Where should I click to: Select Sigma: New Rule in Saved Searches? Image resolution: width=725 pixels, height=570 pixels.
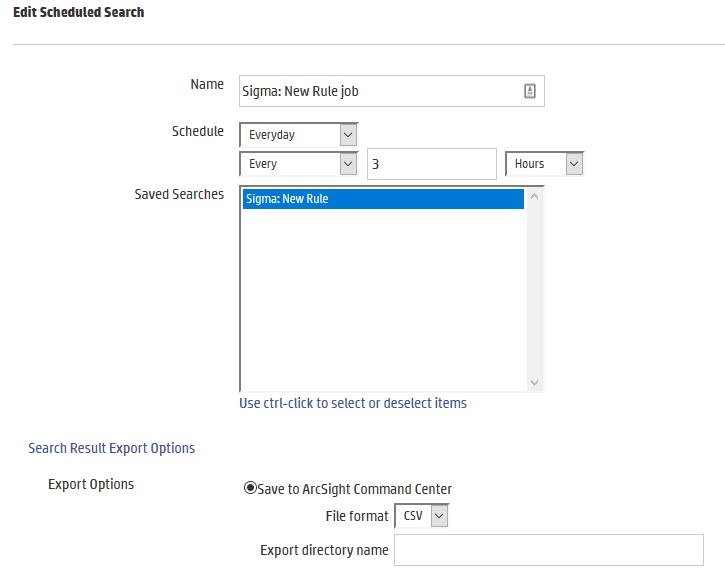pyautogui.click(x=383, y=199)
